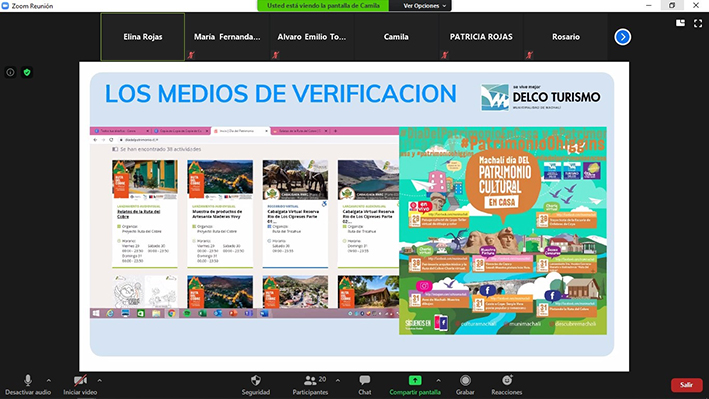
Task: Select Elina Rojas participant tile
Action: pyautogui.click(x=142, y=37)
